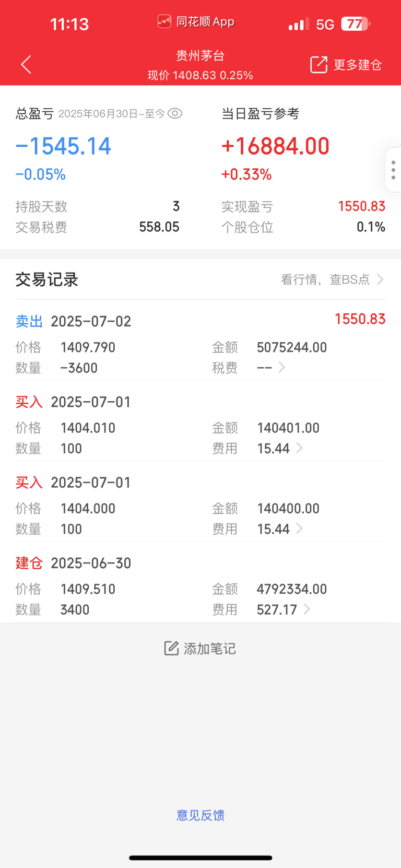Screen dimensions: 401x868
Task: Tap the 更多建仓 button
Action: [346, 65]
